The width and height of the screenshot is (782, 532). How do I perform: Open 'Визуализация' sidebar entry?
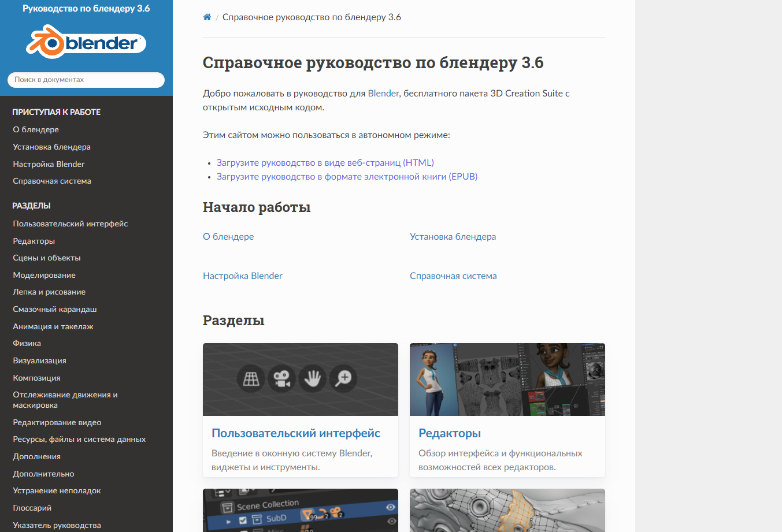[x=40, y=360]
